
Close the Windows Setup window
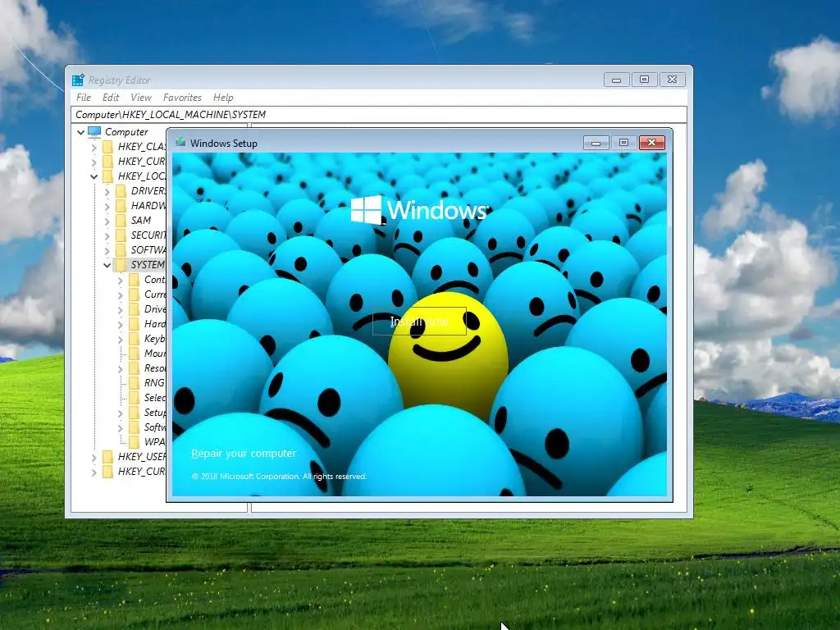coord(652,143)
